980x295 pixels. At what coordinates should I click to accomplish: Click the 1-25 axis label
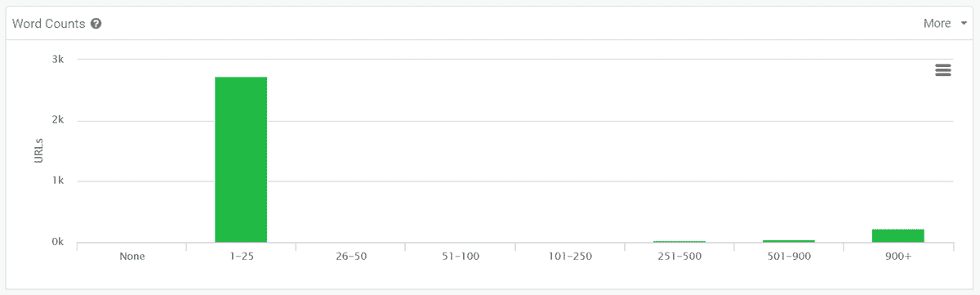[241, 256]
